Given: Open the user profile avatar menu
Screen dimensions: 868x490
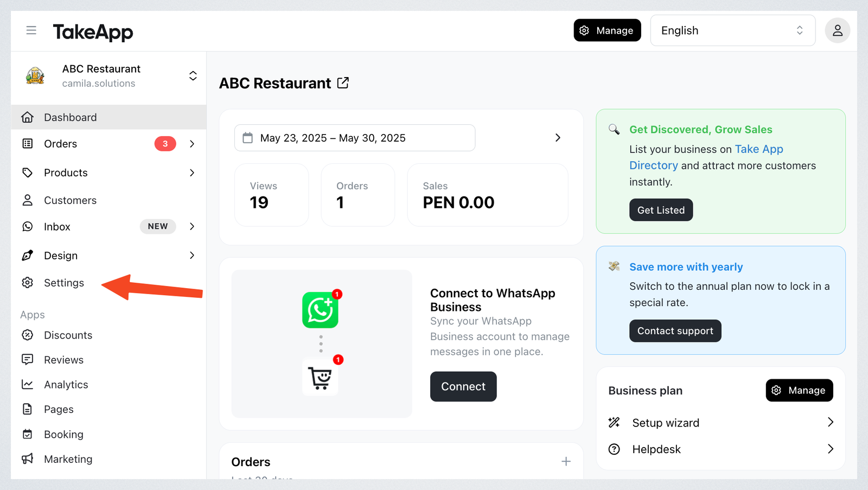Looking at the screenshot, I should click(837, 30).
